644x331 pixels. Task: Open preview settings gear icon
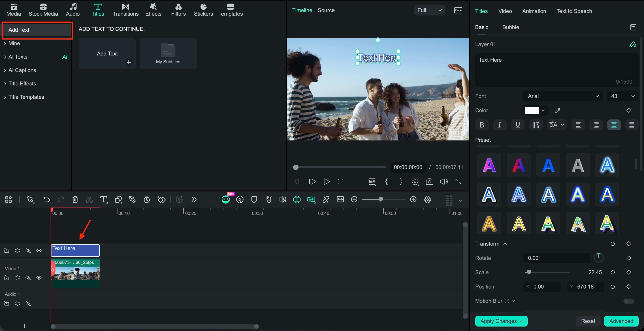pos(415,182)
